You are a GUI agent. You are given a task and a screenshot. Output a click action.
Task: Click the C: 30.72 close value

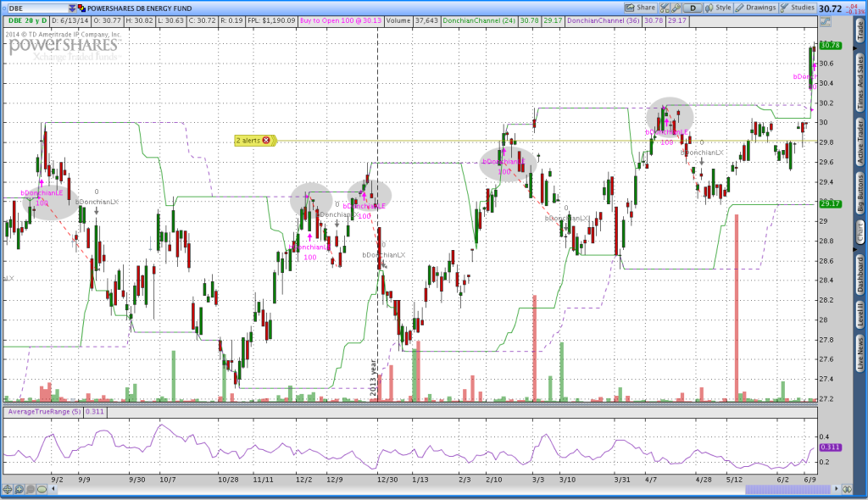coord(202,20)
